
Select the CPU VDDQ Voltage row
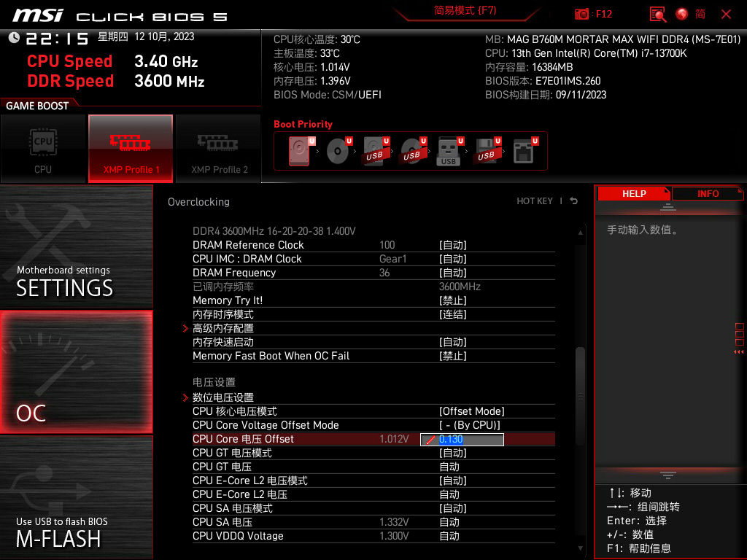pos(373,536)
